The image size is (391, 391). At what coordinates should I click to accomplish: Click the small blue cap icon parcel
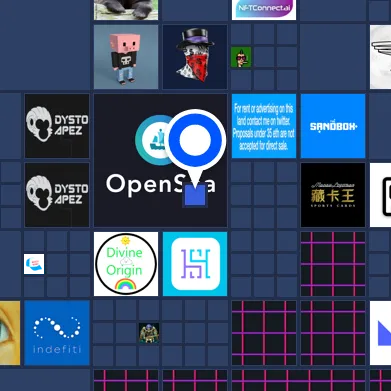(x=34, y=264)
